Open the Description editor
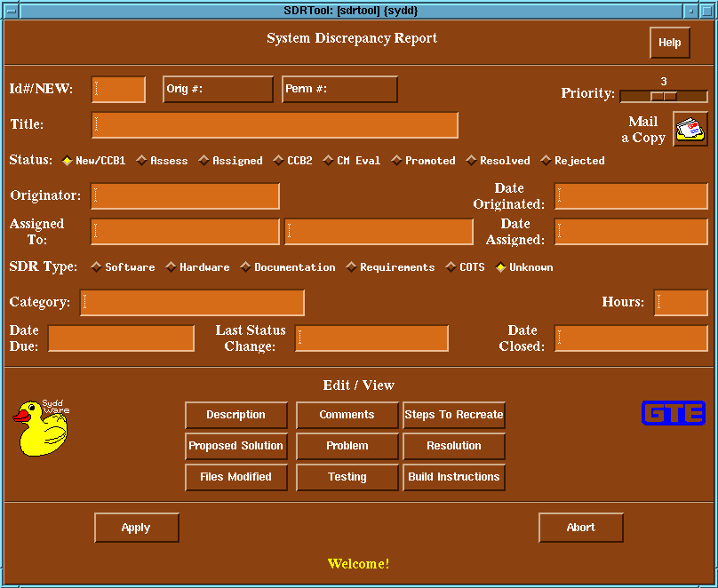This screenshot has height=588, width=718. point(235,415)
